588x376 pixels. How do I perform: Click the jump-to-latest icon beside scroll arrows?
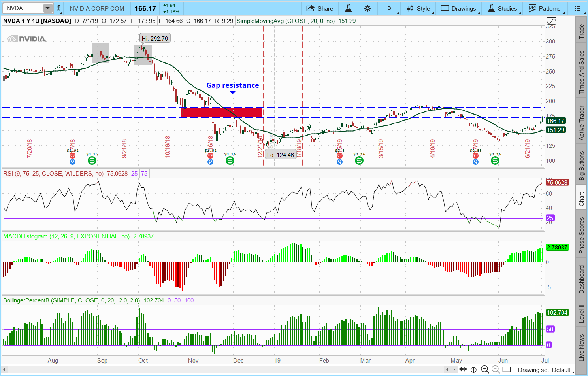pyautogui.click(x=463, y=370)
